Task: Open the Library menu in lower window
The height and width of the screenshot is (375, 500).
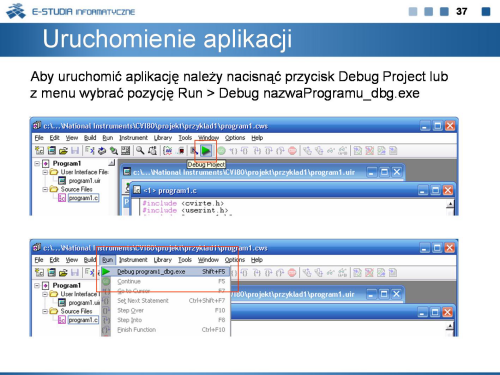Action: 163,260
